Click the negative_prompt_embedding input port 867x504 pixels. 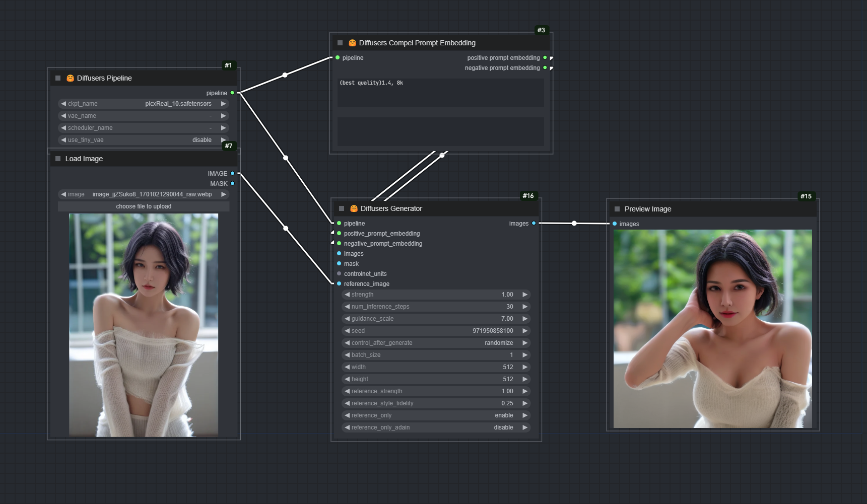(x=339, y=243)
